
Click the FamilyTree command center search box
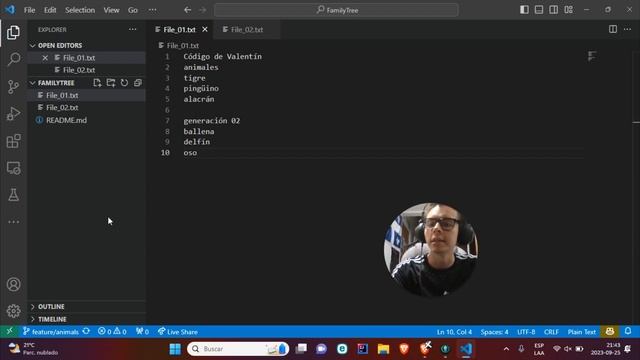click(x=336, y=10)
